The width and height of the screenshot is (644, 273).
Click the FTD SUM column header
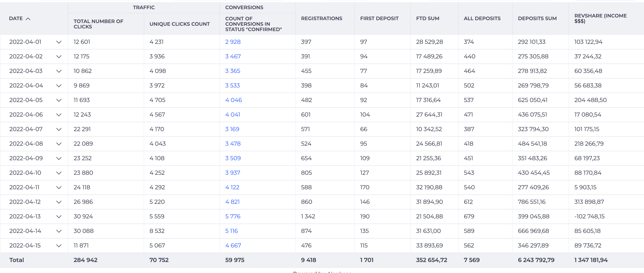pyautogui.click(x=427, y=19)
